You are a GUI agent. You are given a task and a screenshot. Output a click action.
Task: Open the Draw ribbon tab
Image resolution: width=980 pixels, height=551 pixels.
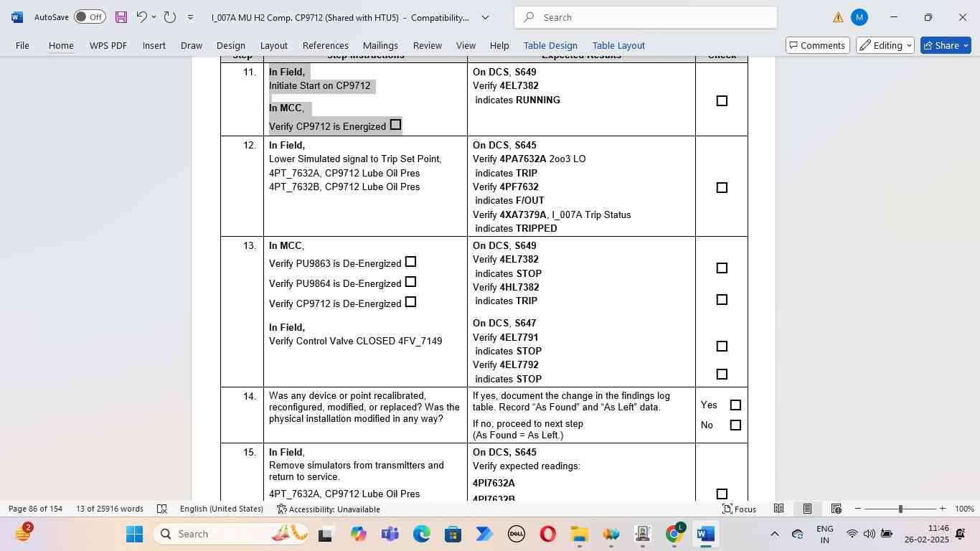coord(191,45)
